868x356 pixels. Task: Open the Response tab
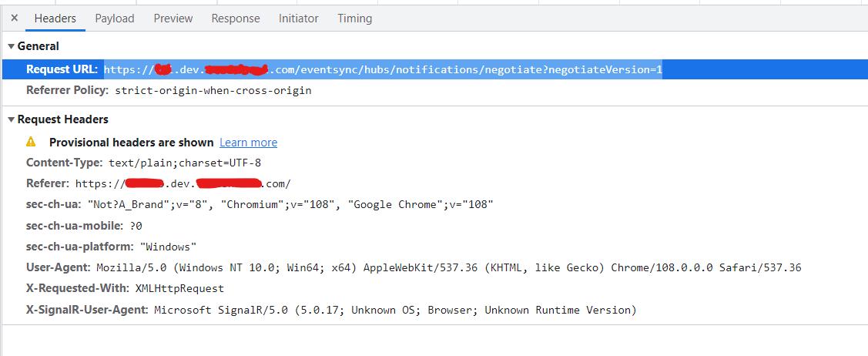pyautogui.click(x=236, y=18)
